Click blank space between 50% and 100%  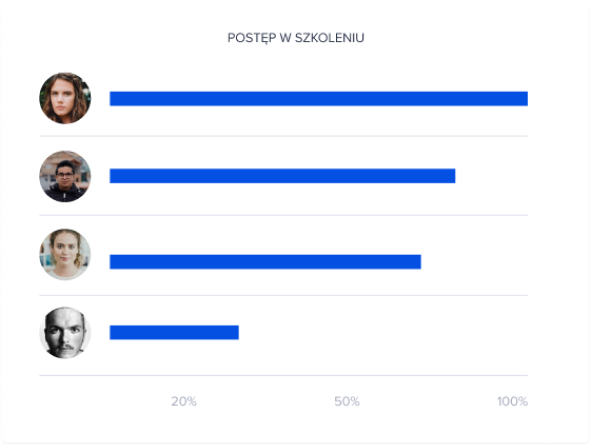428,402
